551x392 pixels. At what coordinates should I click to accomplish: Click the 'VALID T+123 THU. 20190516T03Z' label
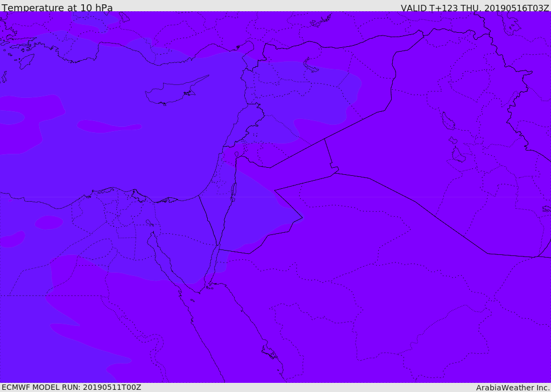pyautogui.click(x=475, y=8)
